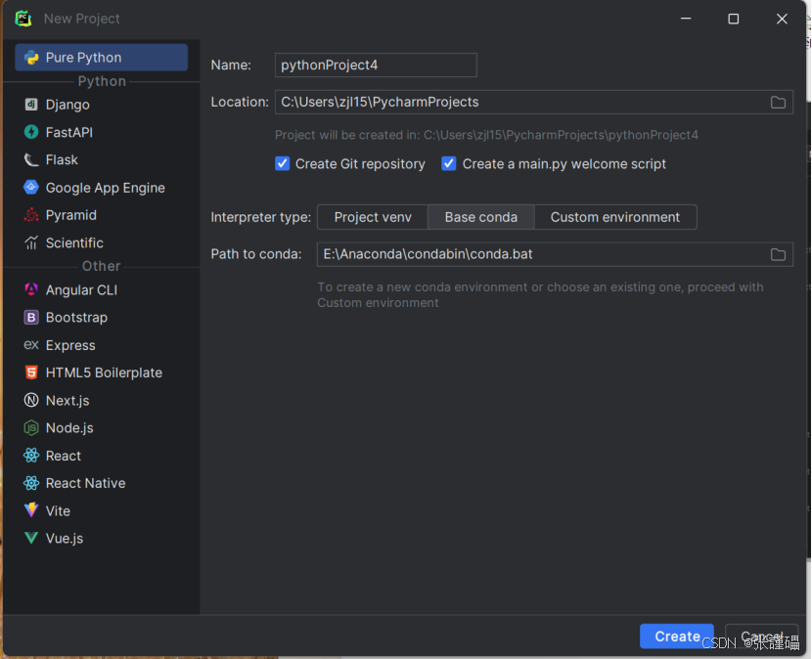The height and width of the screenshot is (659, 812).
Task: Click the Next.js N icon
Action: [31, 400]
